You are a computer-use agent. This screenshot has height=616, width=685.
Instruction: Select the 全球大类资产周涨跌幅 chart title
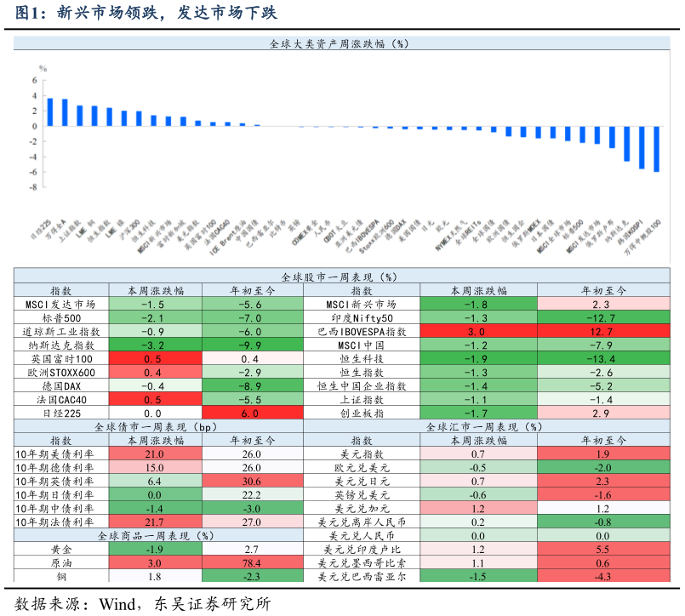tap(339, 43)
